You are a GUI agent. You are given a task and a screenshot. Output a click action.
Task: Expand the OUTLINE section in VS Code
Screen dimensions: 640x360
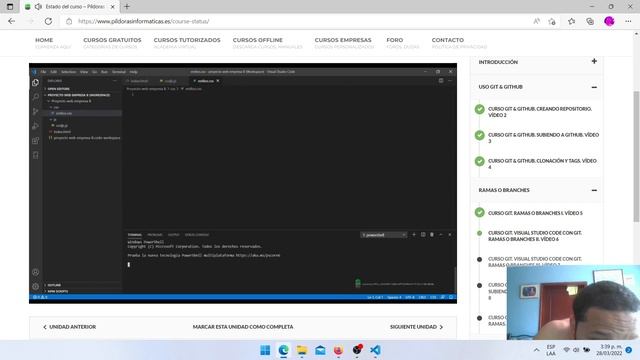point(53,285)
